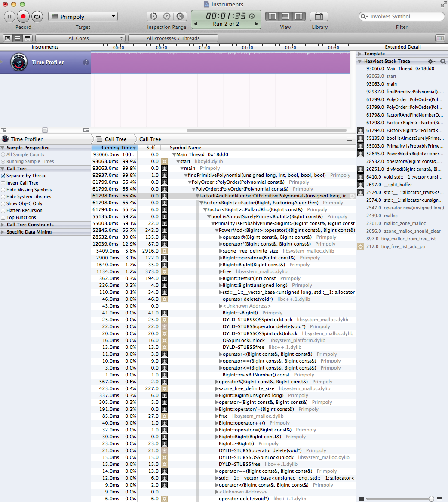Image resolution: width=448 pixels, height=502 pixels.
Task: Enable Invert Call Tree checkbox
Action: pos(3,183)
